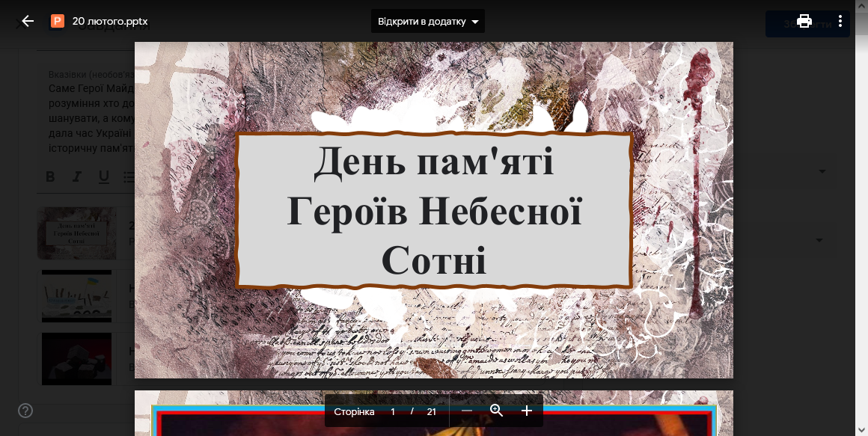Print the presentation with the printer icon
The width and height of the screenshot is (868, 436).
tap(804, 22)
